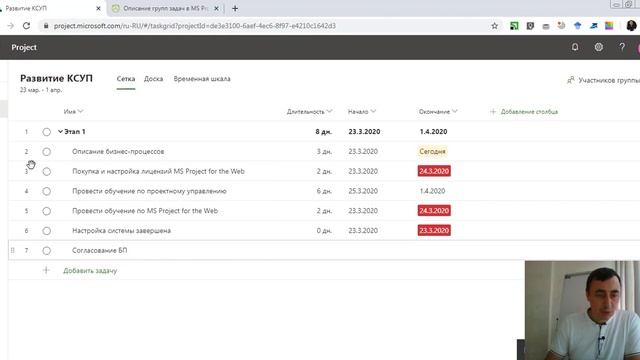Click the 1.4.2020 finish date of row 4

click(x=432, y=191)
